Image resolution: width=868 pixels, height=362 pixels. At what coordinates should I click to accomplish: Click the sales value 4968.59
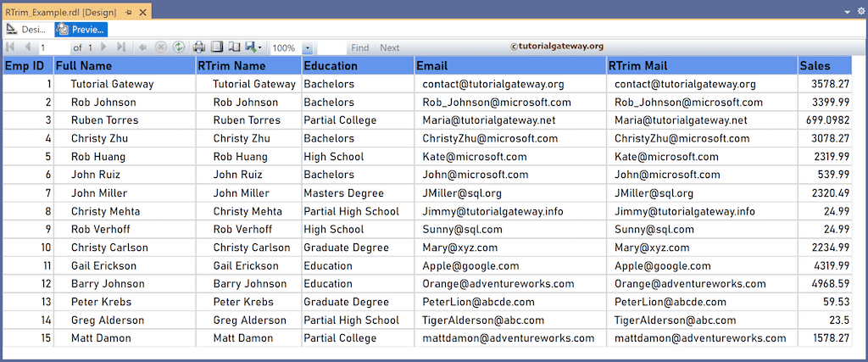(831, 283)
